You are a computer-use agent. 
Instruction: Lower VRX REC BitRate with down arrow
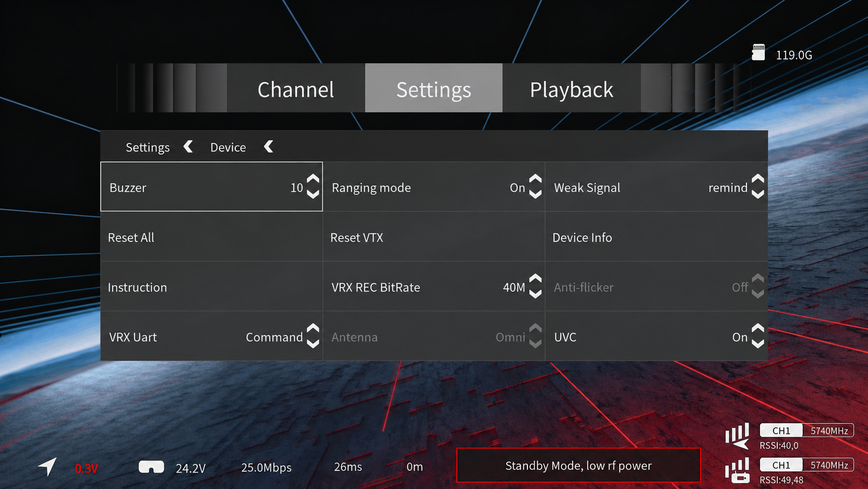click(x=535, y=294)
